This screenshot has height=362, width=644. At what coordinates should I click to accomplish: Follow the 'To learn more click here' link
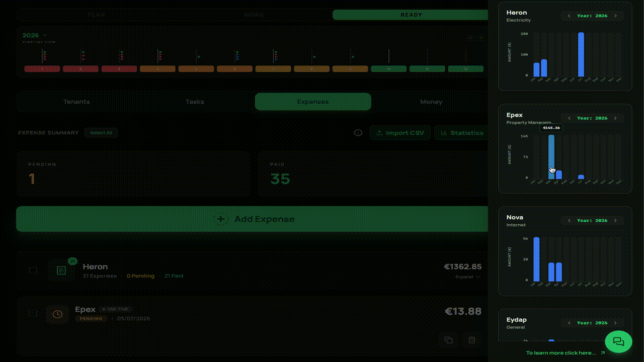pos(566,353)
